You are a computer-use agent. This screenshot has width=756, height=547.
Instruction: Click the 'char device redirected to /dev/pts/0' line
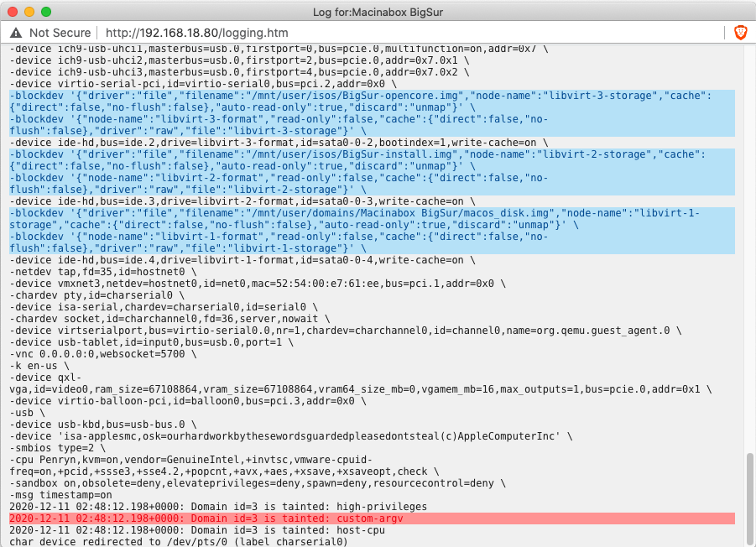click(179, 542)
